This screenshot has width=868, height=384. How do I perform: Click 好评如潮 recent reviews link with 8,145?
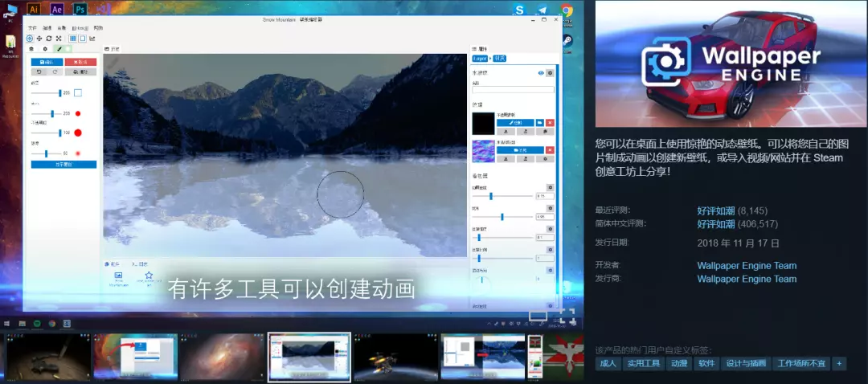point(716,210)
